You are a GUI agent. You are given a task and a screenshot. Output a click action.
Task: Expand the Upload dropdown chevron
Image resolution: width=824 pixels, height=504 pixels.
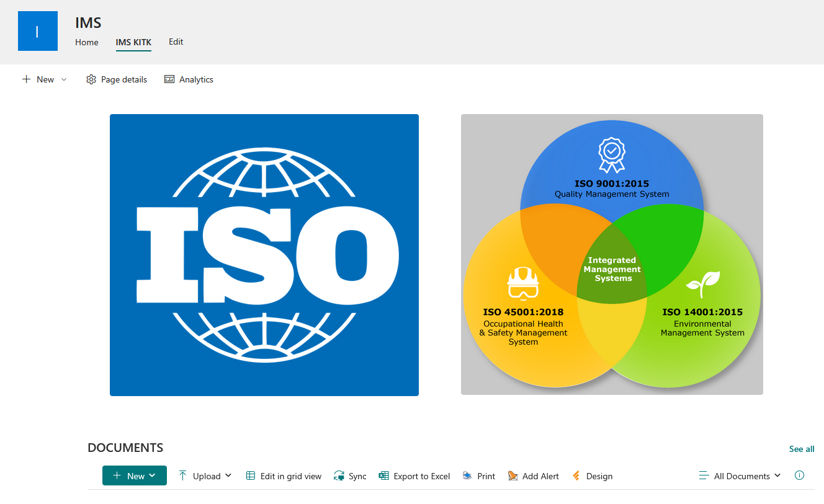point(228,475)
